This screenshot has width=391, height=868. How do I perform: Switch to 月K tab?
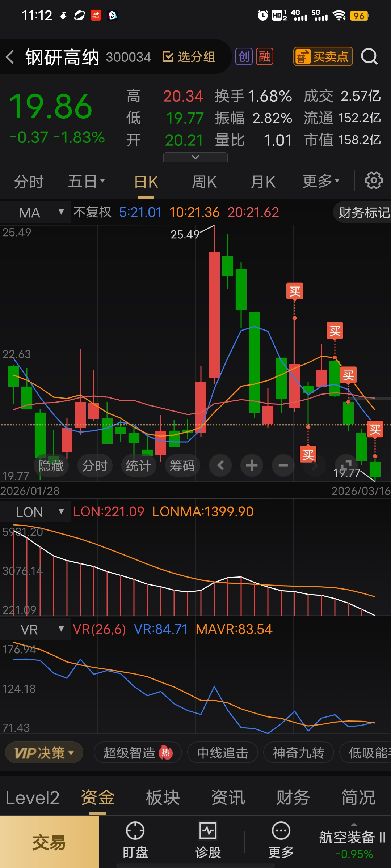click(x=263, y=182)
